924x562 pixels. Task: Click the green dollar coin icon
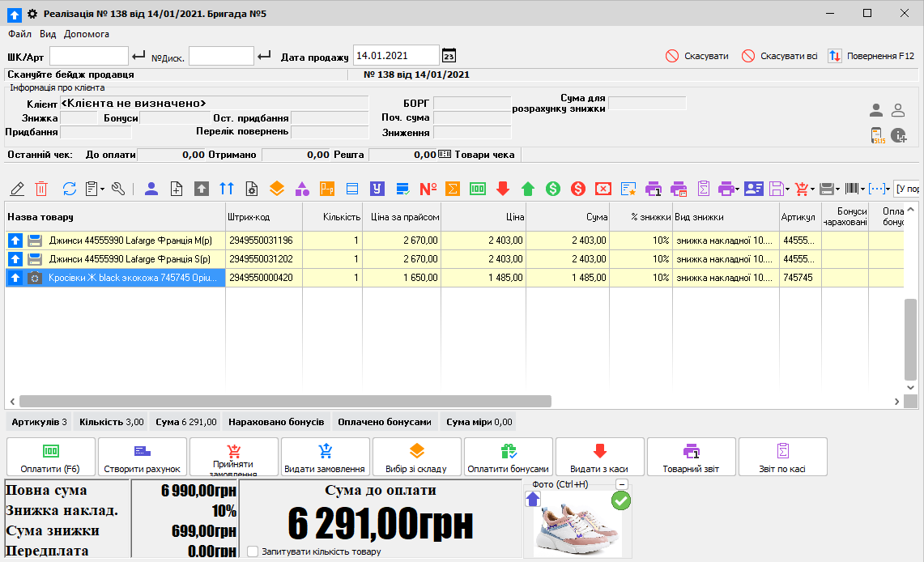pos(553,189)
